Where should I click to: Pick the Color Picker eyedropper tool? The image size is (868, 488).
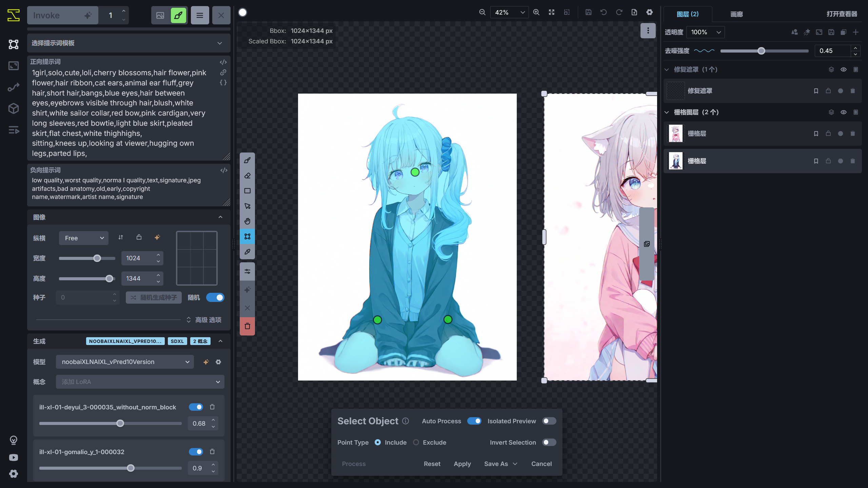pos(247,251)
